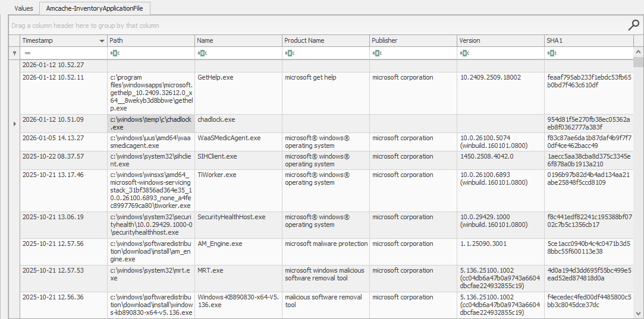Select SHA1 starting f83c87ae6da1b87d
This screenshot has height=319, width=644.
coord(589,142)
